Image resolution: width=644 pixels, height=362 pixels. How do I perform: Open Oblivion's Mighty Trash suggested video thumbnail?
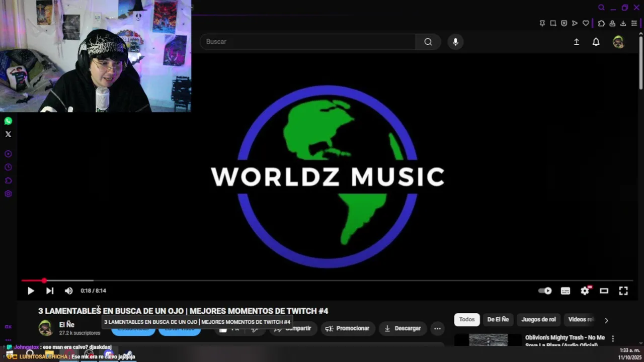(x=489, y=340)
